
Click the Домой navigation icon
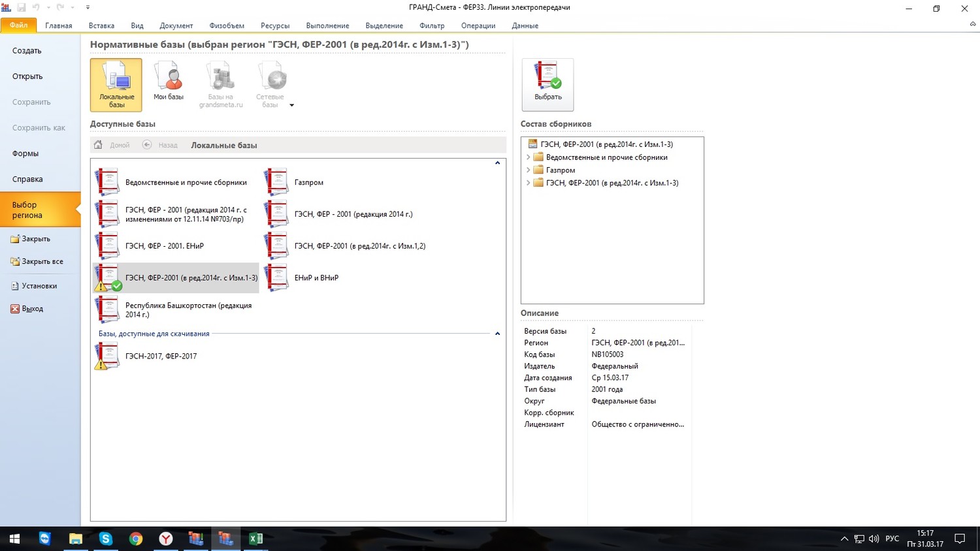pyautogui.click(x=98, y=145)
